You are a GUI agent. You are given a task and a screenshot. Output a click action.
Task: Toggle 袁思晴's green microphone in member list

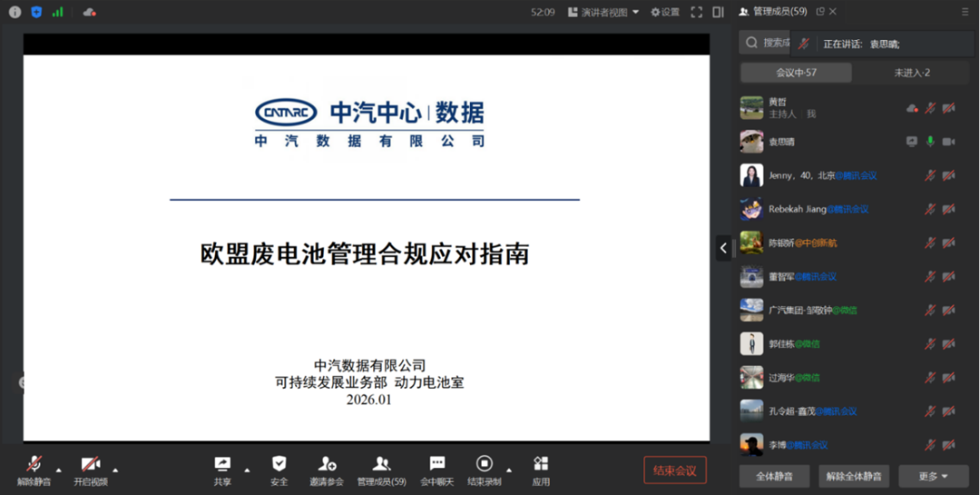click(930, 142)
